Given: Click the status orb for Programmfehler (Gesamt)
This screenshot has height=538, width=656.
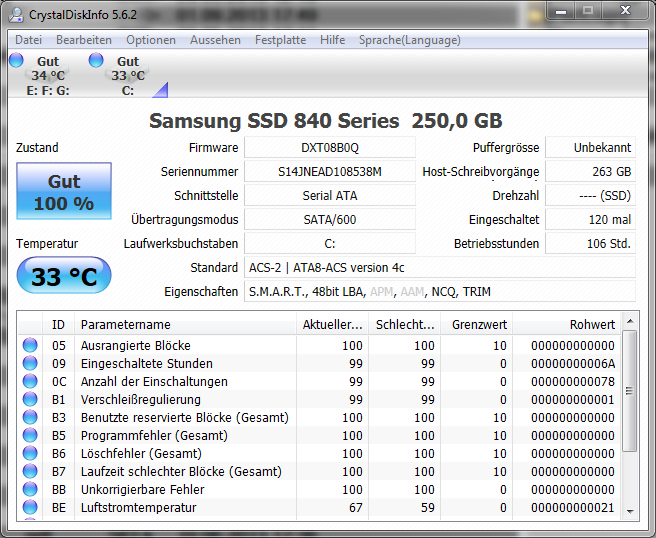Looking at the screenshot, I should tap(30, 436).
